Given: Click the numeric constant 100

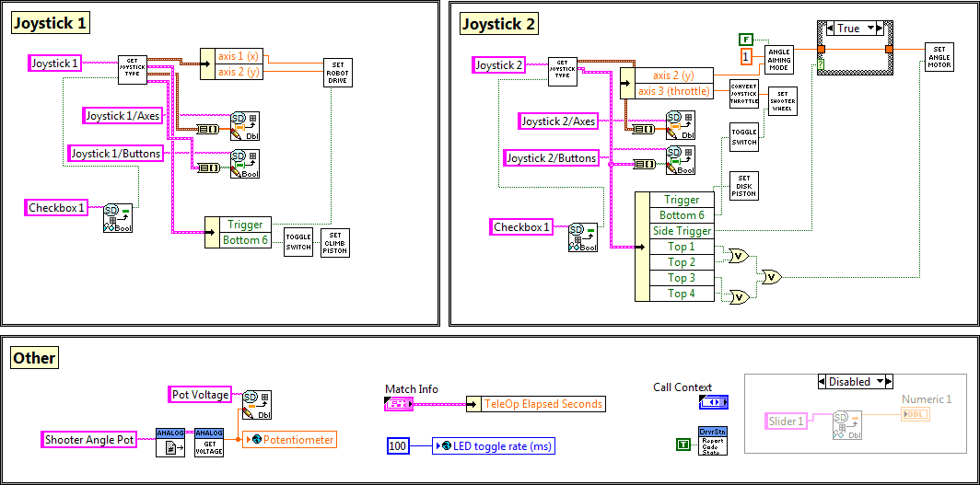Looking at the screenshot, I should click(x=398, y=446).
